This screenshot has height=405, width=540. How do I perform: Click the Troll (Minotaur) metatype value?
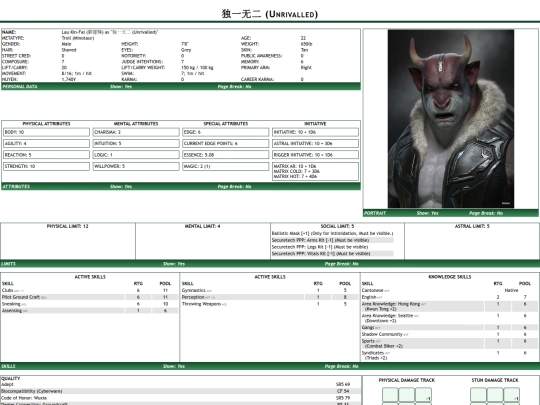click(78, 38)
